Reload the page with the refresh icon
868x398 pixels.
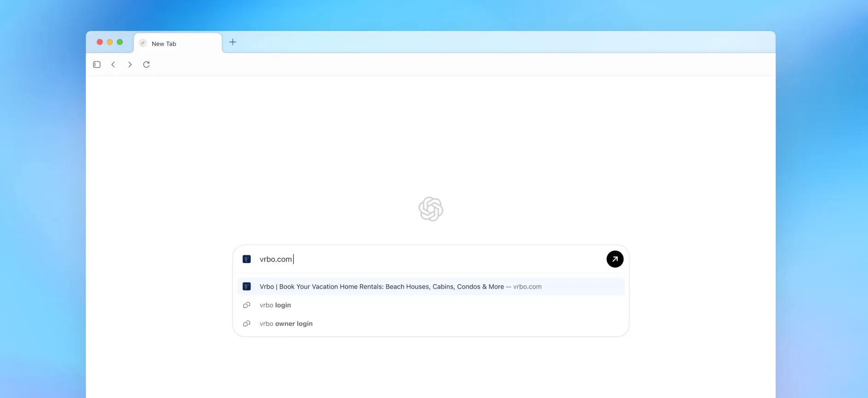146,64
